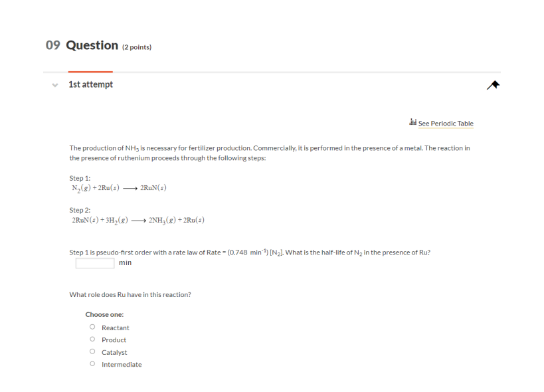Image resolution: width=544 pixels, height=392 pixels.
Task: Click the Intermediate answer label
Action: coord(122,365)
